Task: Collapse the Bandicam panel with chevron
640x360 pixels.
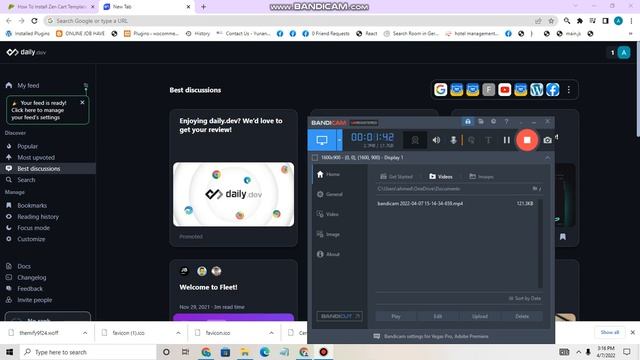Action: click(x=547, y=158)
